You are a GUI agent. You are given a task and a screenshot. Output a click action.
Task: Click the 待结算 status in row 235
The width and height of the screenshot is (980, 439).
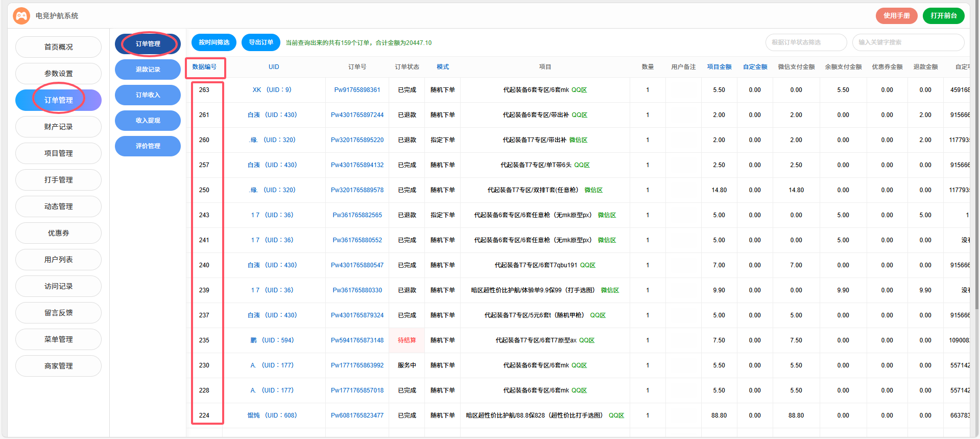pos(407,340)
